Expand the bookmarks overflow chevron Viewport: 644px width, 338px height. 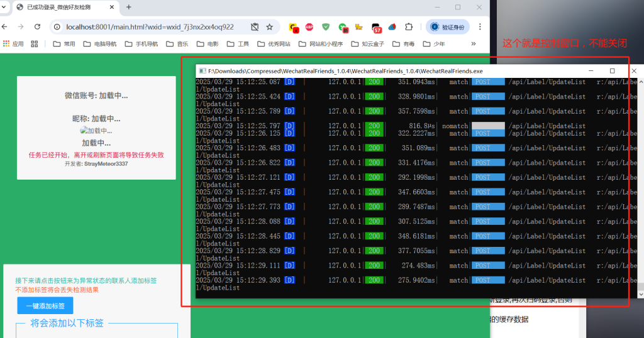(x=474, y=44)
